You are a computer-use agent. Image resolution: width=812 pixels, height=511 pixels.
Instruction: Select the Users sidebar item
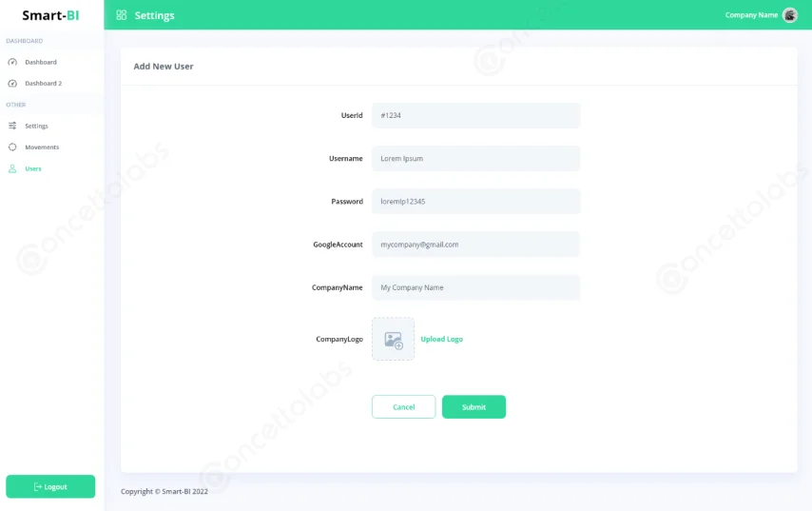click(x=33, y=168)
